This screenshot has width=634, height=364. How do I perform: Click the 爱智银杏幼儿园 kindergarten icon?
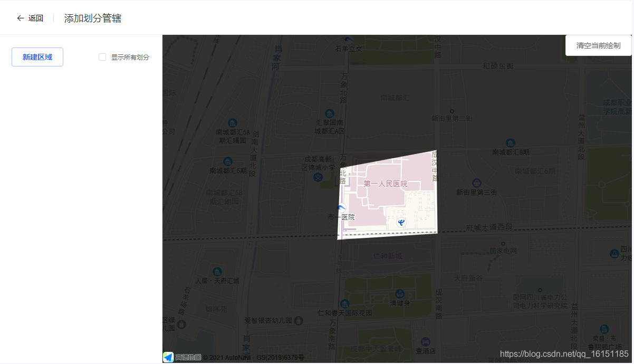pyautogui.click(x=299, y=320)
